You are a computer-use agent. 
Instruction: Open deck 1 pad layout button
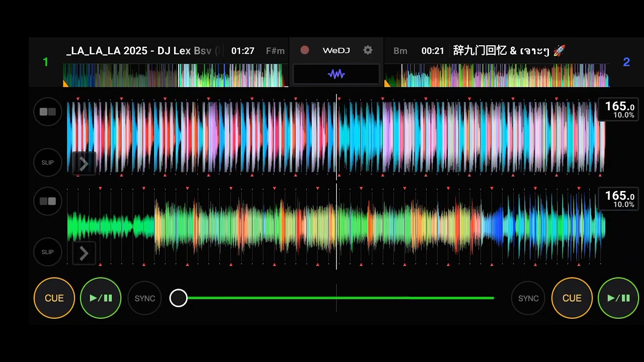[48, 112]
